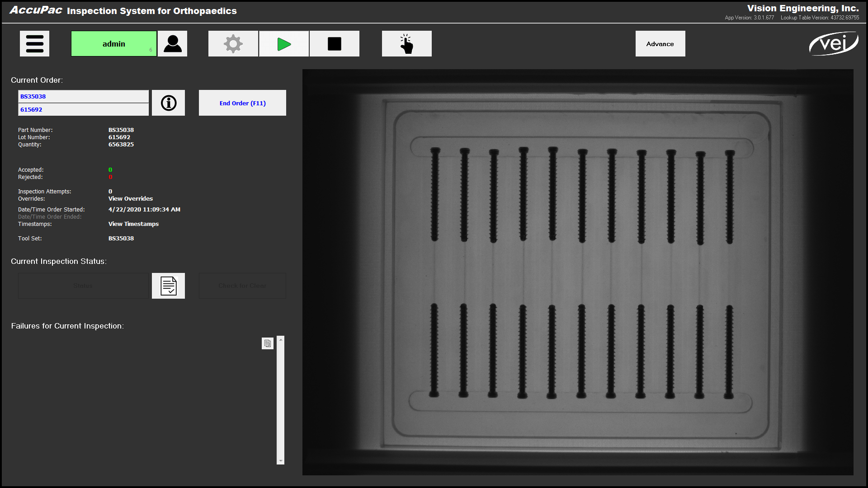Click the Tool Set value BS35038

[x=121, y=239]
